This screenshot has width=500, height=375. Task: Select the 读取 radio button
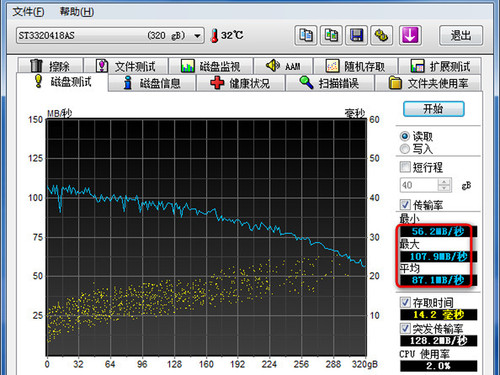[x=405, y=136]
